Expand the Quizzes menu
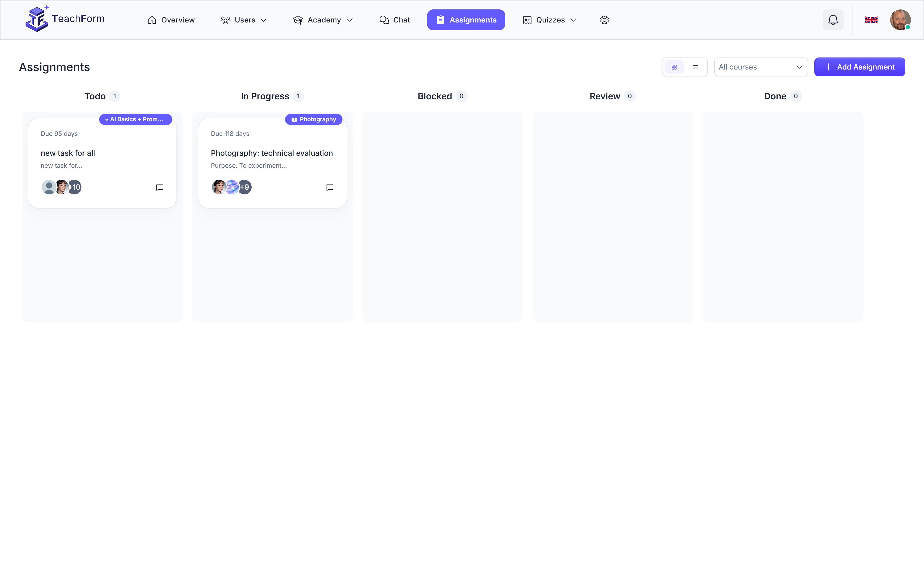This screenshot has width=924, height=566. [549, 20]
